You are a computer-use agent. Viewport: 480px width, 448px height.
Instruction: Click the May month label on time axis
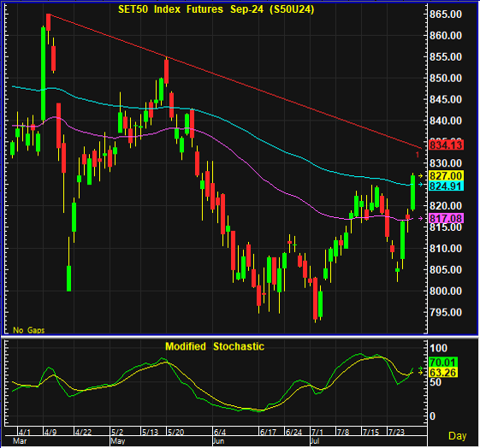118,441
